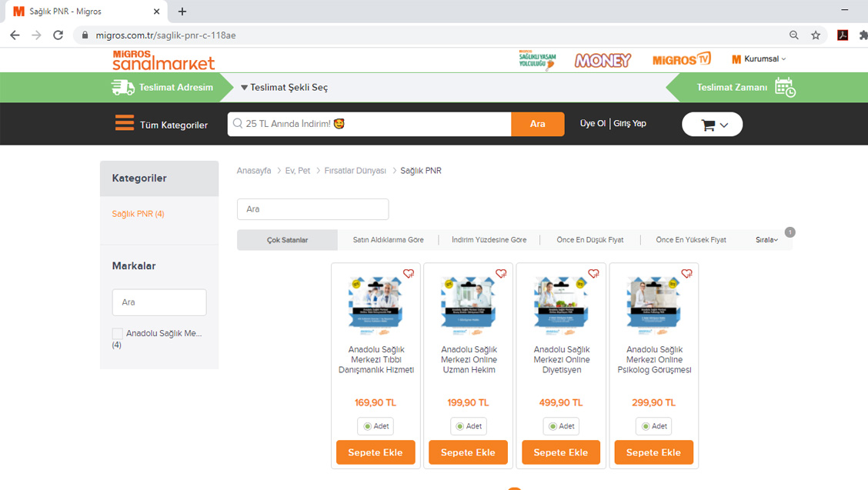Viewport: 868px width, 490px height.
Task: Open the Sağlıklı Yaşam Yolculuğu logo link
Action: (538, 60)
